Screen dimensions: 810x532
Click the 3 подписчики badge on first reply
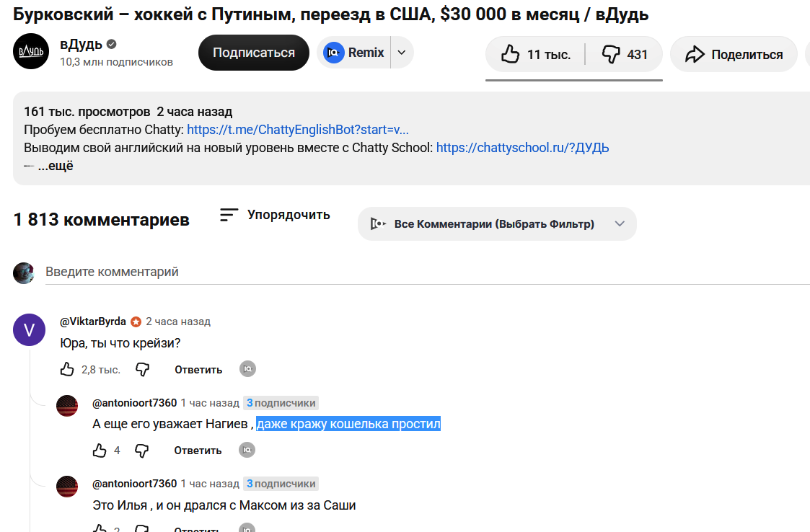click(281, 403)
